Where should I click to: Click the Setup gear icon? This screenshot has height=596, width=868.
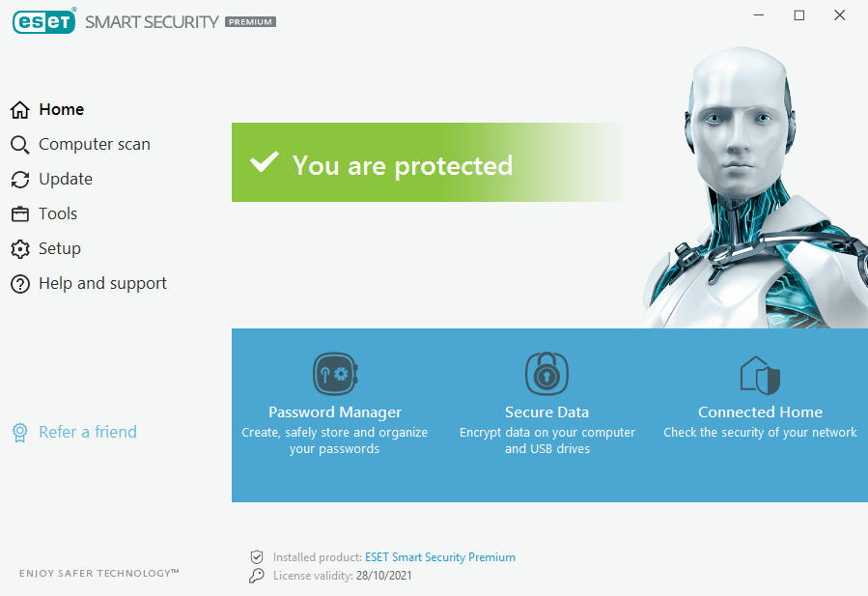(x=20, y=249)
